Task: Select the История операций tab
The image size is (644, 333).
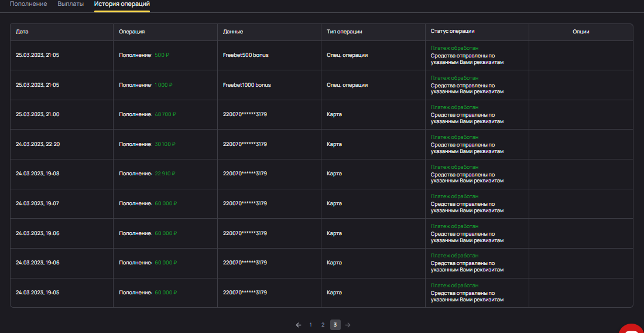Action: point(122,4)
